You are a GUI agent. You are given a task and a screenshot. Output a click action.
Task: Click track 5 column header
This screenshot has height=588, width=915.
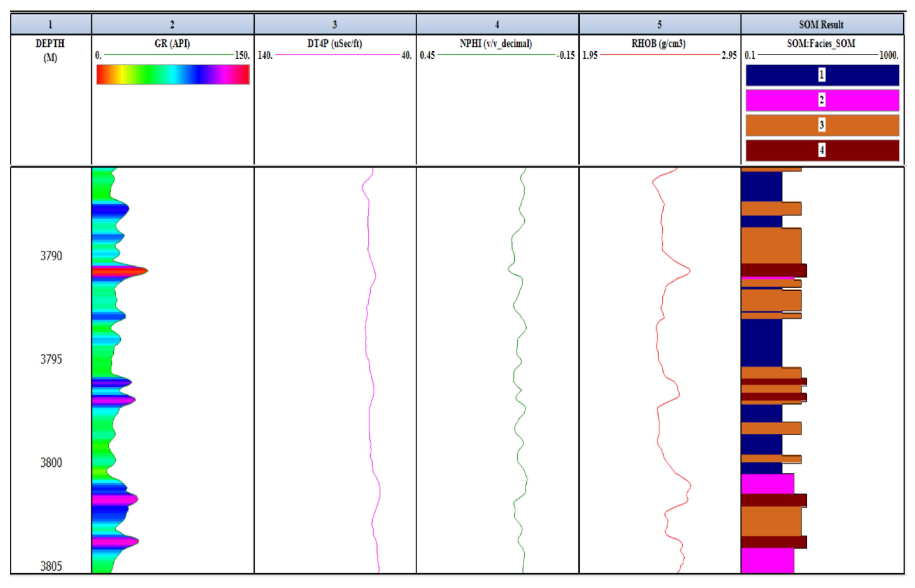pyautogui.click(x=659, y=25)
